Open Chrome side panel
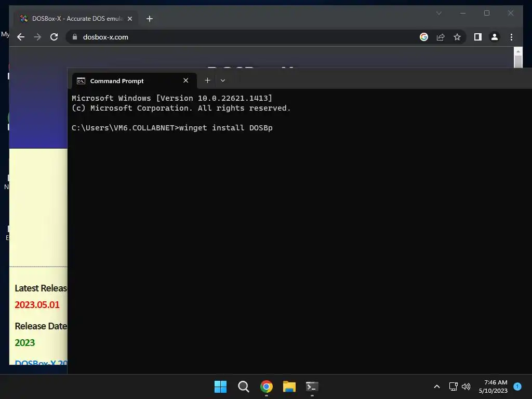Viewport: 532px width, 399px height. point(478,37)
